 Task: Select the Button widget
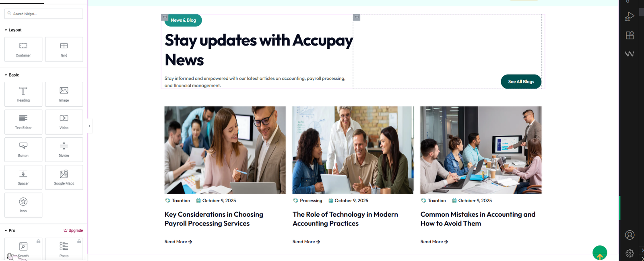click(x=23, y=150)
